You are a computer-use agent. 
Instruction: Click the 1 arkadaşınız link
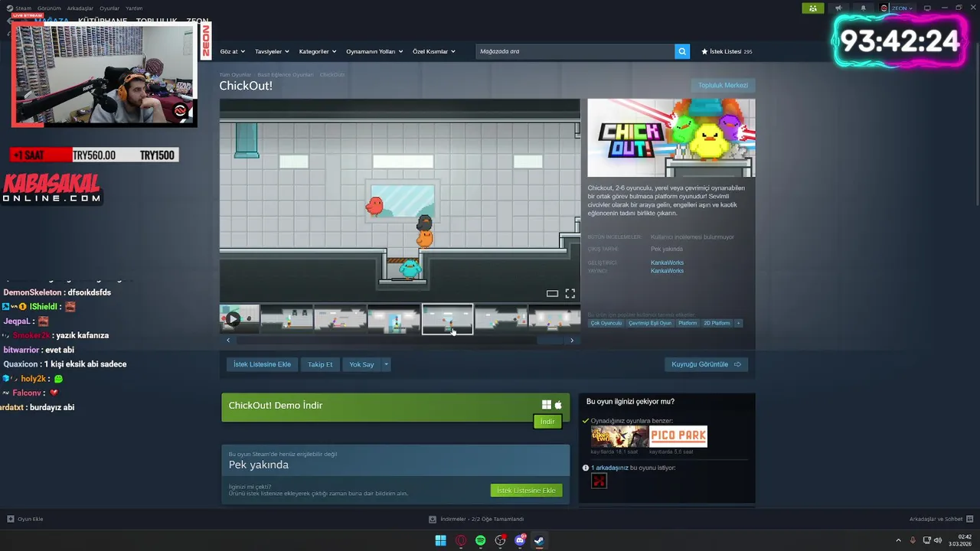tap(609, 468)
